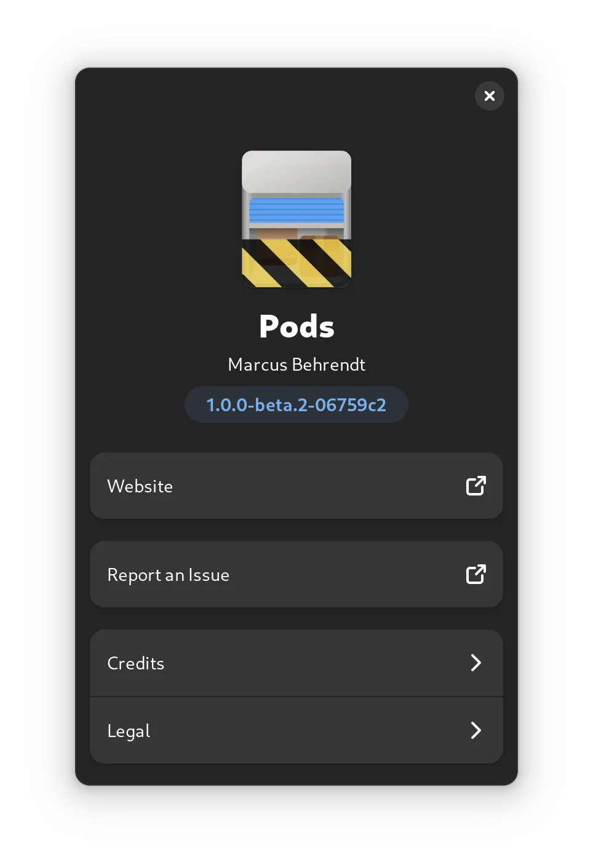Close the About Pods dialog
Screen dimensions: 593x868
[x=489, y=96]
